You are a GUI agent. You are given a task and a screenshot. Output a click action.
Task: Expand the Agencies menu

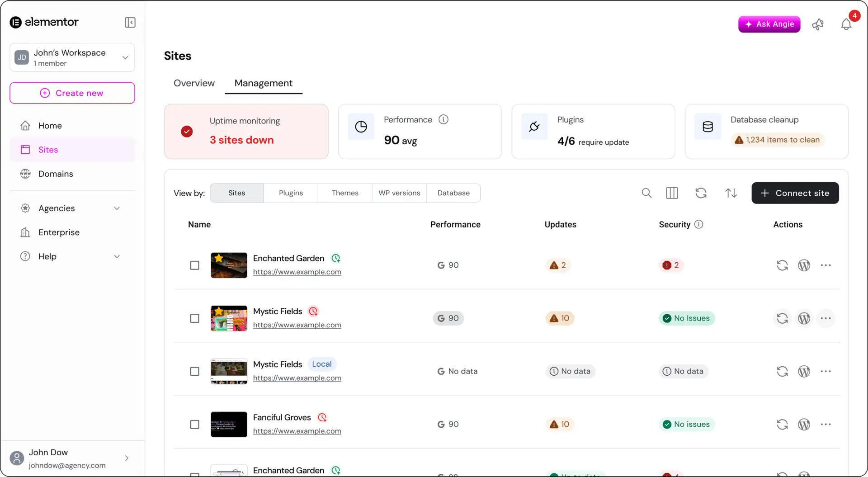(72, 208)
